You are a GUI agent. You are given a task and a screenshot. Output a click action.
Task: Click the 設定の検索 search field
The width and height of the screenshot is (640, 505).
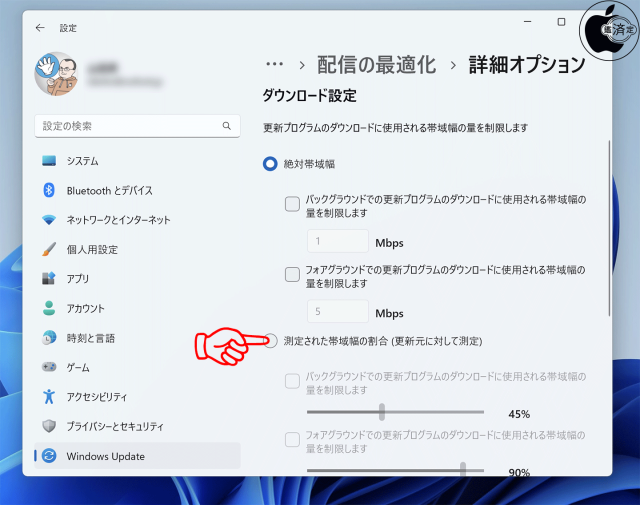click(x=137, y=126)
